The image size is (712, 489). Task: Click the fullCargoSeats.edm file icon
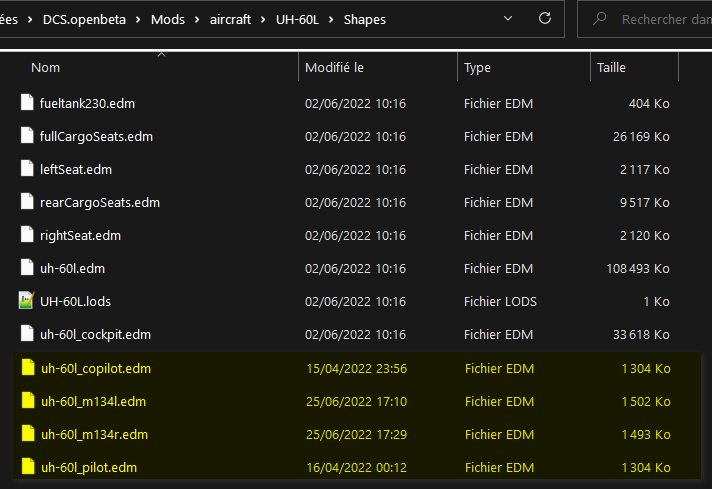[x=27, y=136]
